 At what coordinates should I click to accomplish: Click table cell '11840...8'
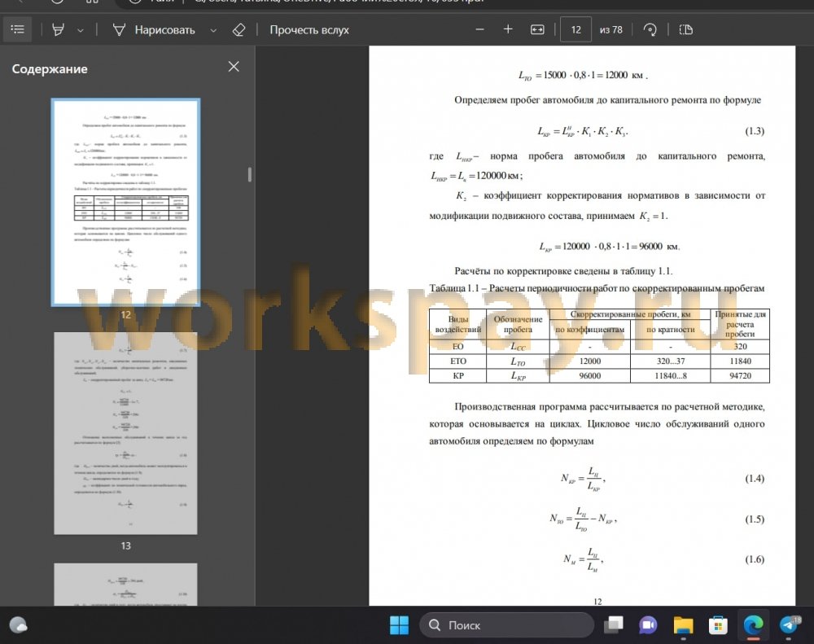tap(670, 375)
